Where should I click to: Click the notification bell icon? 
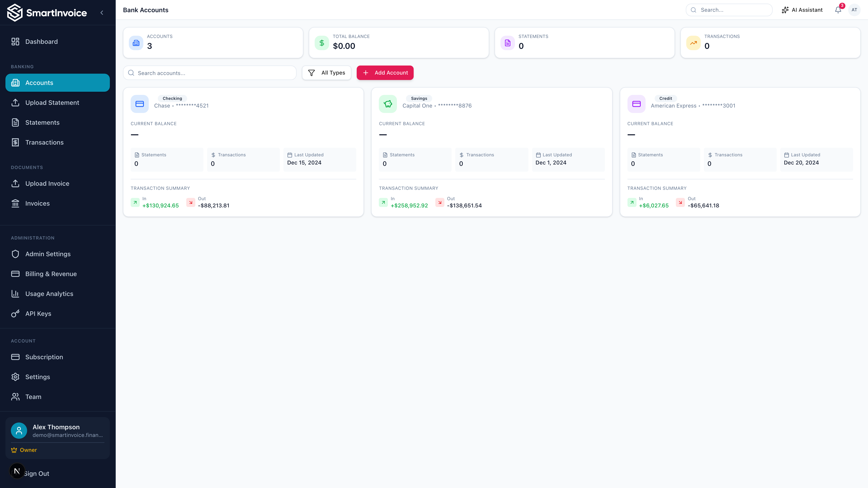click(x=838, y=10)
